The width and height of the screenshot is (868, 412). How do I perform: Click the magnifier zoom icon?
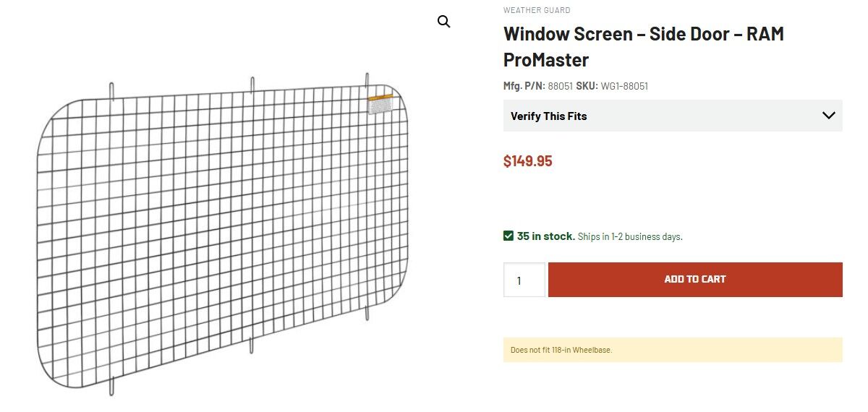pyautogui.click(x=444, y=22)
